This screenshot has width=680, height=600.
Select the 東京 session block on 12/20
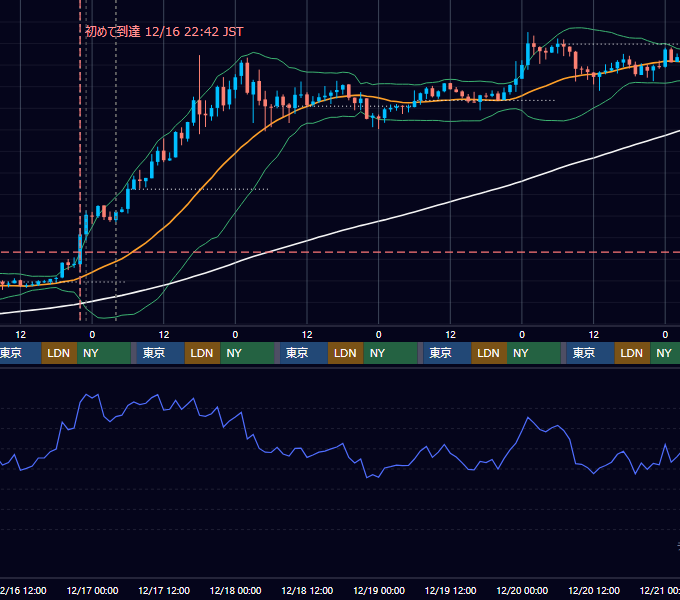coord(590,353)
